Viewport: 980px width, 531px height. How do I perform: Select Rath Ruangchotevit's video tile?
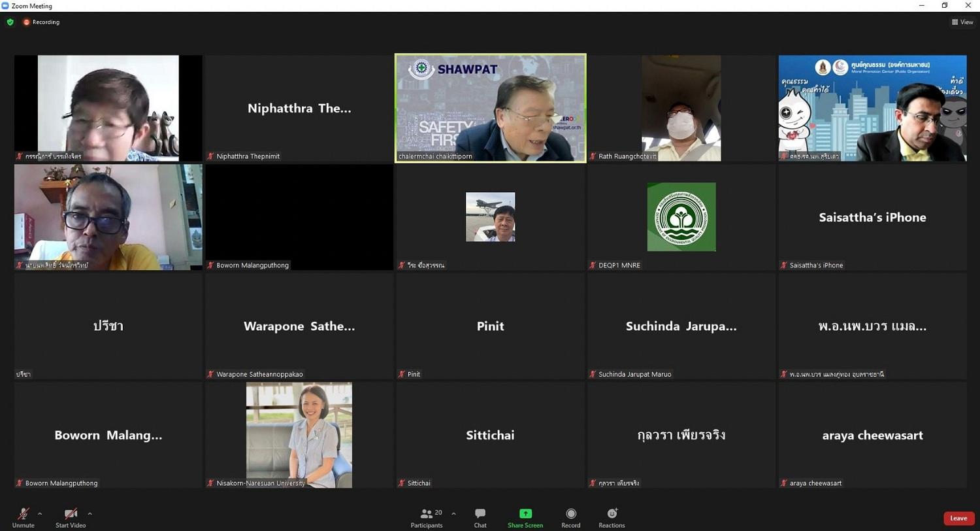(681, 108)
